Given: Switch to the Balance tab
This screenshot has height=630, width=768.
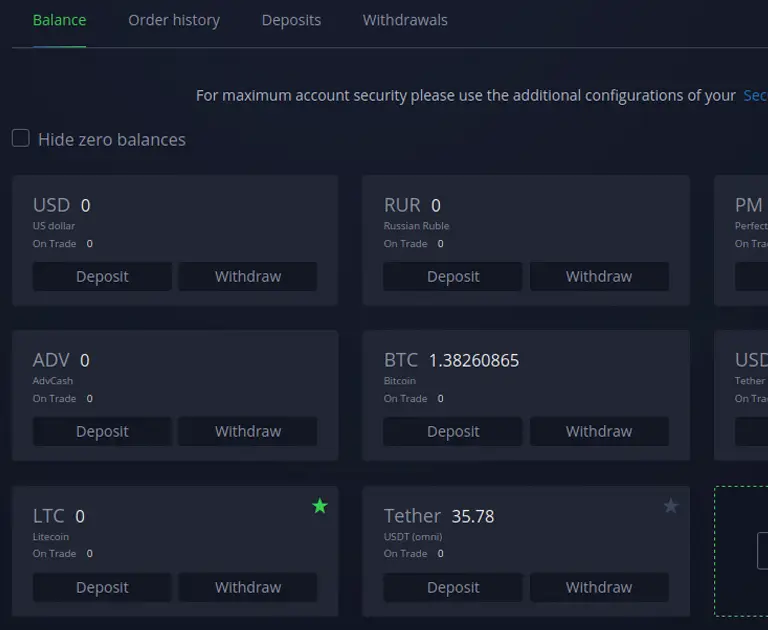Looking at the screenshot, I should coord(59,20).
